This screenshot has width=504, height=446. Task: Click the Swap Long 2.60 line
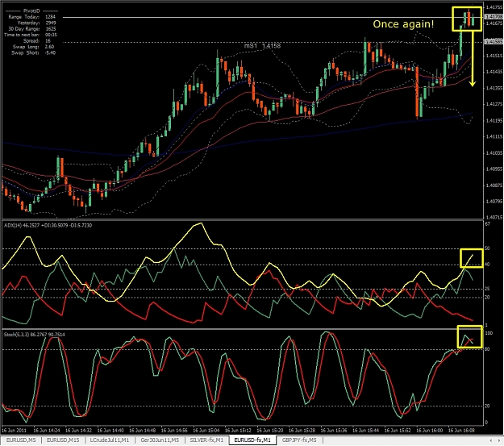33,47
